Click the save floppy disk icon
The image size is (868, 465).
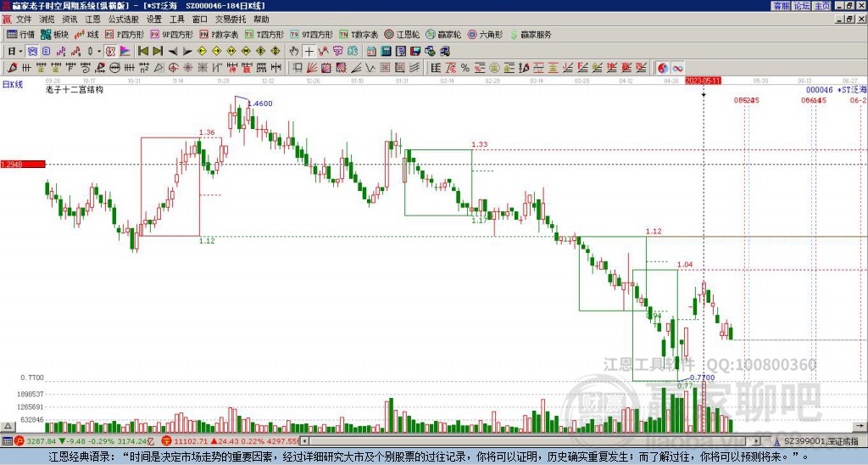point(415,52)
